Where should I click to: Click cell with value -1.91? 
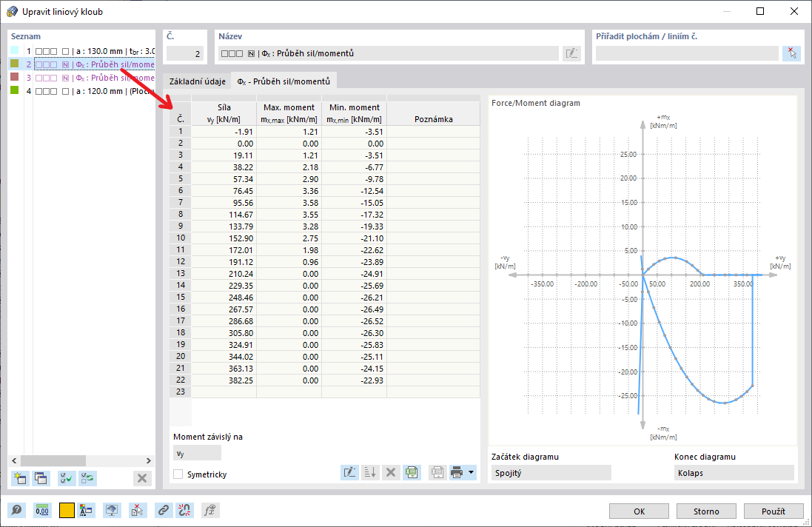[x=224, y=132]
